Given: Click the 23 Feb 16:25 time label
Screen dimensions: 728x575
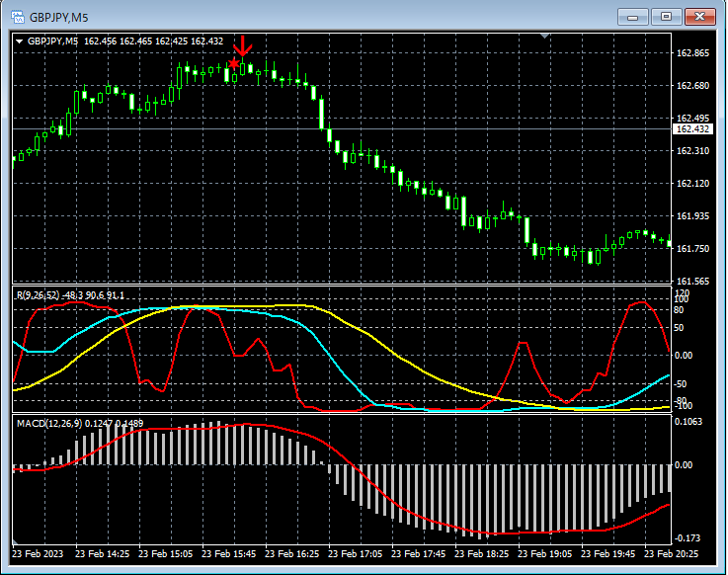Looking at the screenshot, I should pos(292,555).
